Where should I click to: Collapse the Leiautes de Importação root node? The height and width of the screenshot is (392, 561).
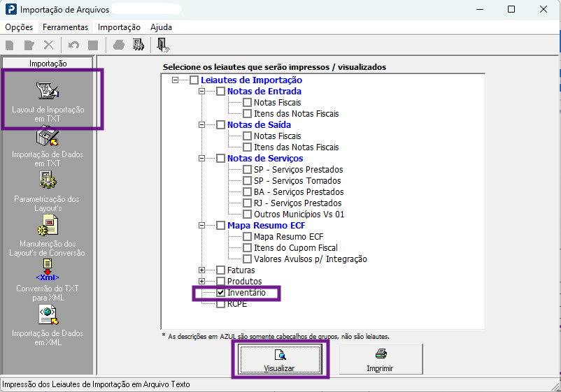pyautogui.click(x=175, y=80)
